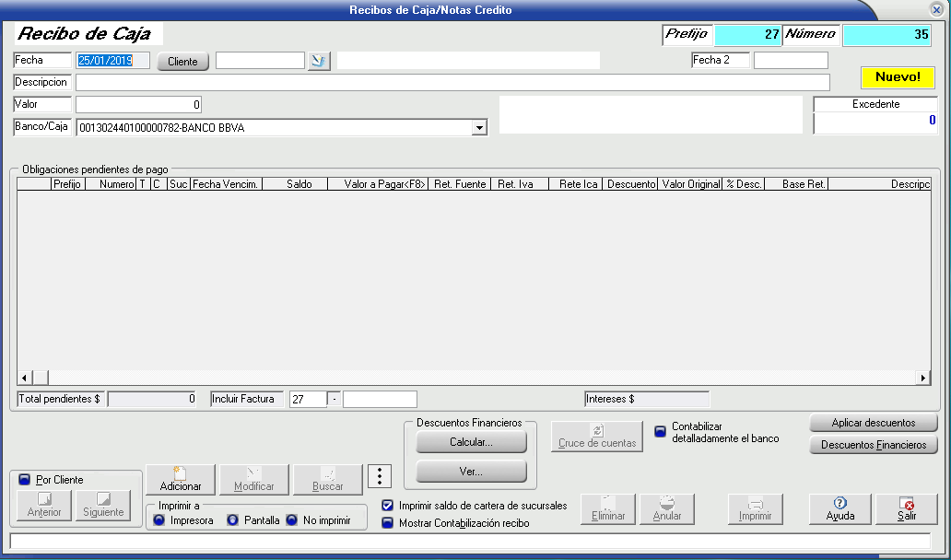Select the No imprimir radio option

tap(292, 520)
